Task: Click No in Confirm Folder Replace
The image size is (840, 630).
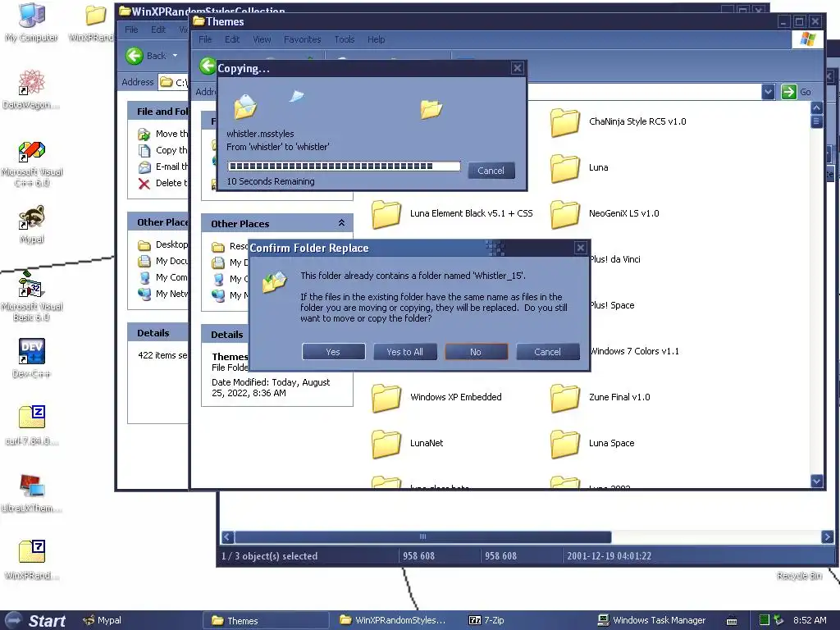Action: 476,352
